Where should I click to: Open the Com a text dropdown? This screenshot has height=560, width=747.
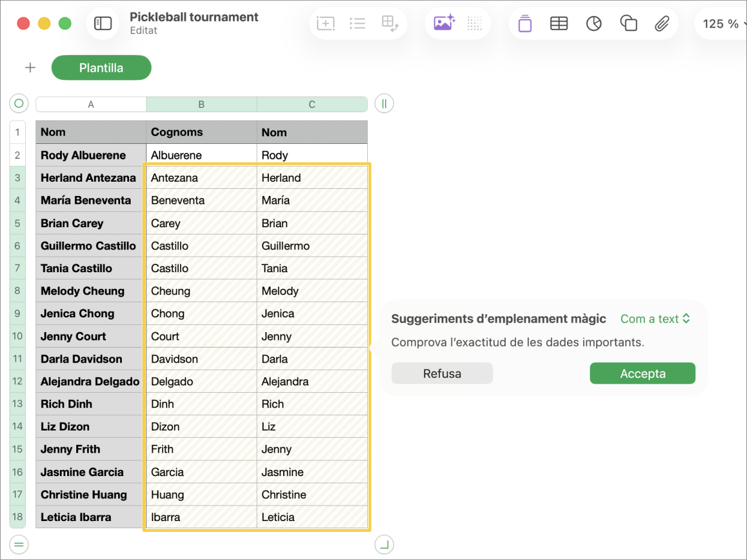pyautogui.click(x=655, y=319)
